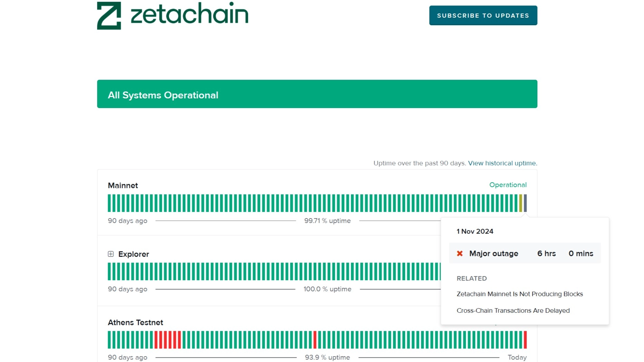Click today's red bar on Athens Testnet chart
The width and height of the screenshot is (644, 362).
coord(525,340)
